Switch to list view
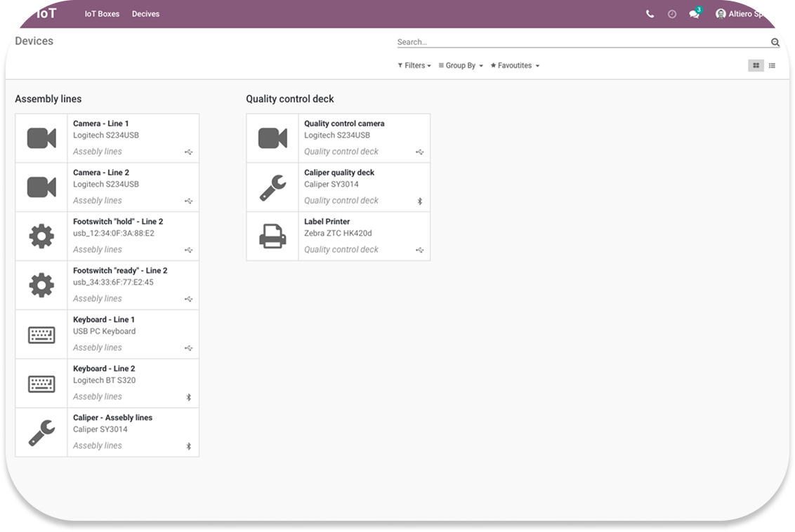The width and height of the screenshot is (795, 532). pyautogui.click(x=772, y=65)
